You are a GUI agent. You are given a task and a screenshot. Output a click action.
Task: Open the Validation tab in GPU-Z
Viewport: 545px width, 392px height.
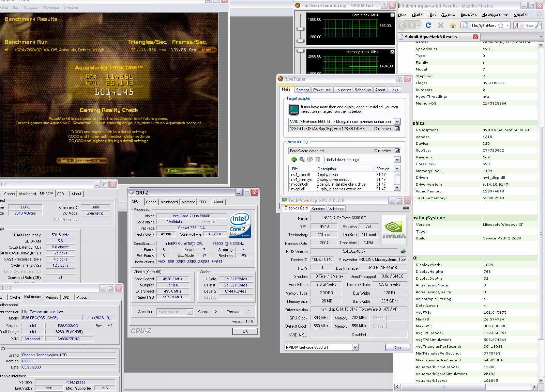click(x=336, y=209)
